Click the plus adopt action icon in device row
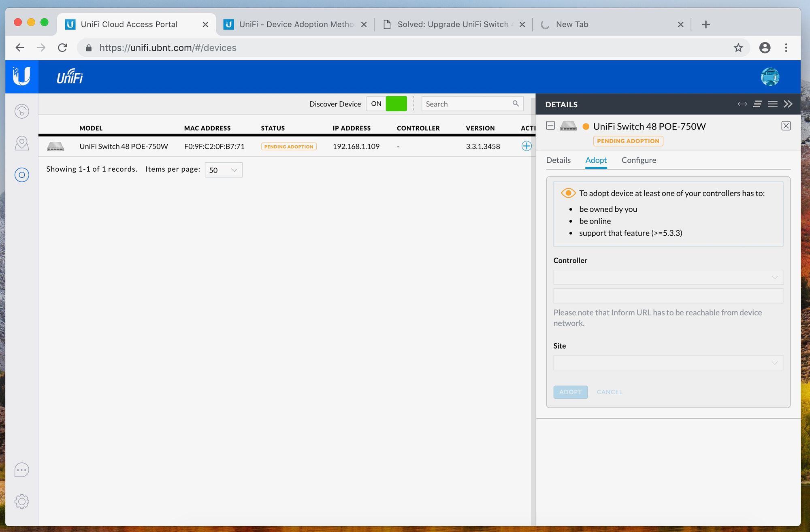 [526, 146]
